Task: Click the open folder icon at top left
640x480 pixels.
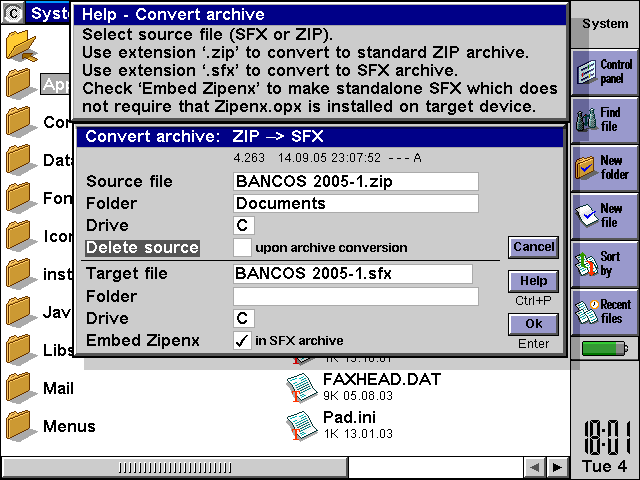Action: point(21,45)
